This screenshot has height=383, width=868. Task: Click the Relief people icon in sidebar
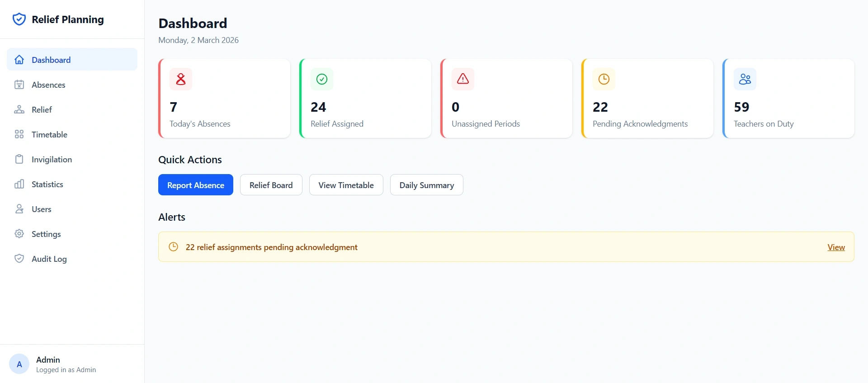tap(19, 109)
